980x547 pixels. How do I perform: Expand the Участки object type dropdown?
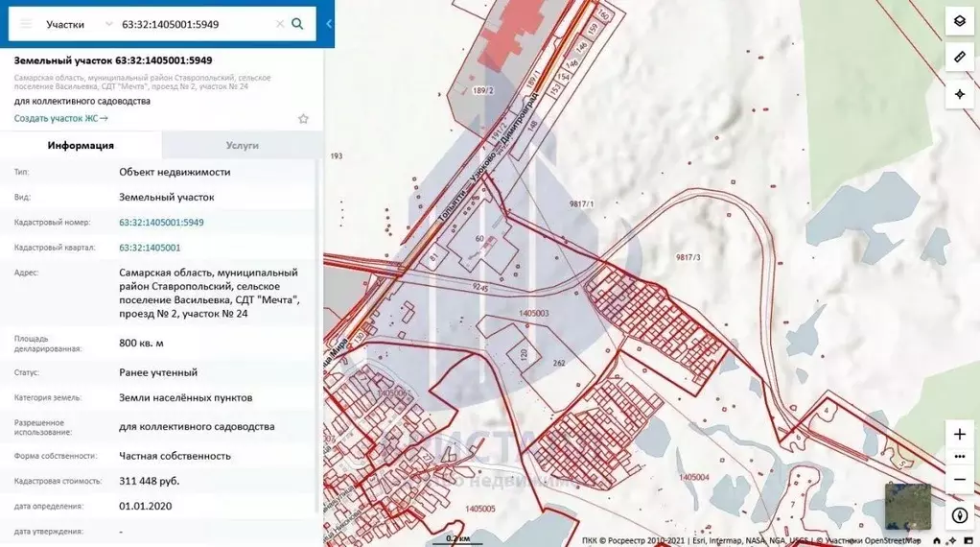[x=108, y=24]
